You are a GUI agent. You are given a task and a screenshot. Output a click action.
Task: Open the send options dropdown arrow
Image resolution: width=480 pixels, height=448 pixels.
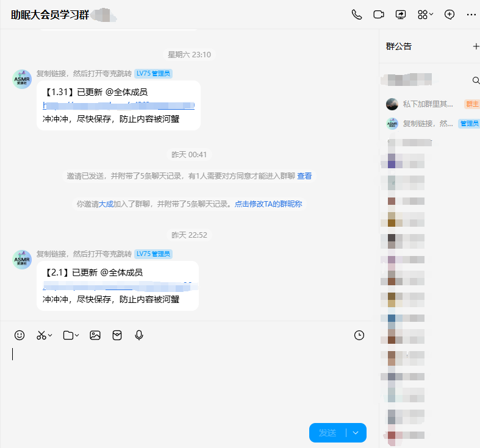tap(356, 433)
